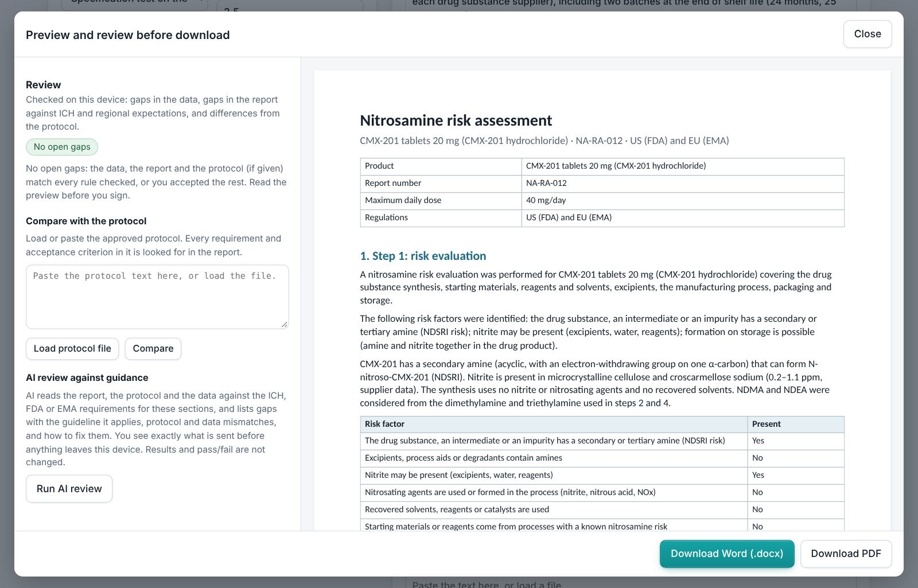Image resolution: width=918 pixels, height=588 pixels.
Task: Close the preview and review dialog
Action: [867, 34]
